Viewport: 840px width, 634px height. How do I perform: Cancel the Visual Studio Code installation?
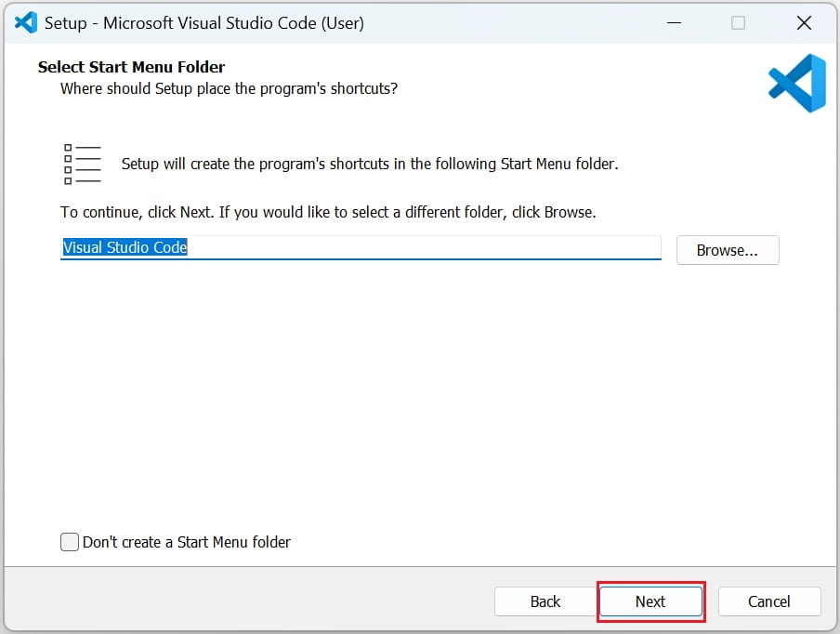tap(769, 601)
